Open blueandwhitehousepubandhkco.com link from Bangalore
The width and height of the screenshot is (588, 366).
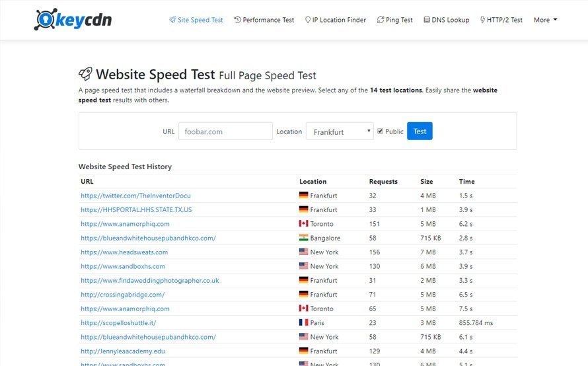point(148,238)
